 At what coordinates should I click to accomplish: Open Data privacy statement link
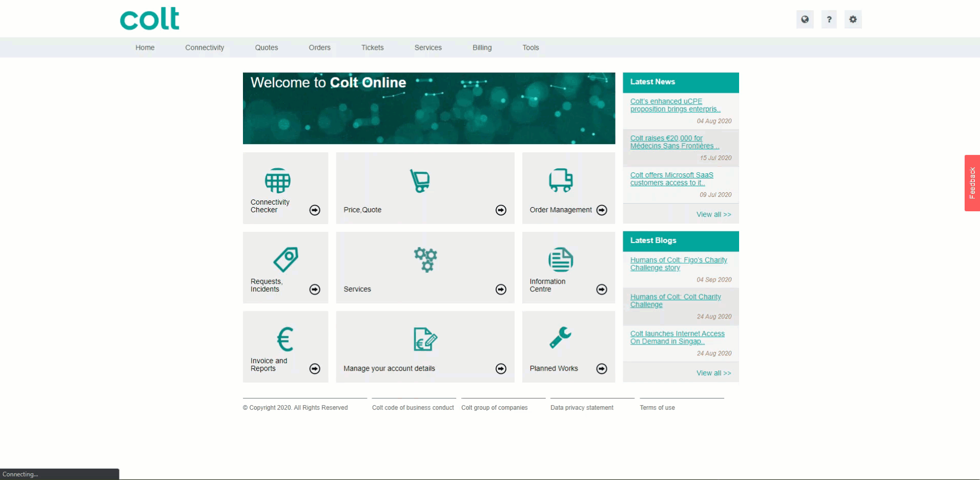(x=582, y=408)
